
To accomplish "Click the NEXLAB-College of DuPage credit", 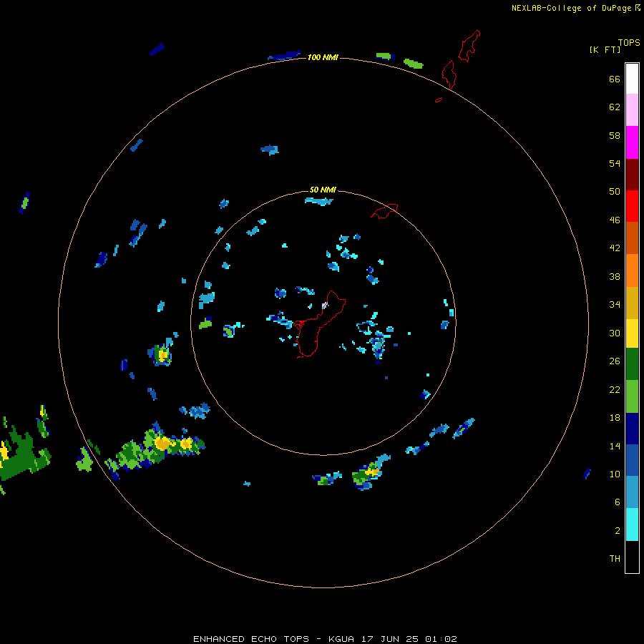I will pos(575,8).
